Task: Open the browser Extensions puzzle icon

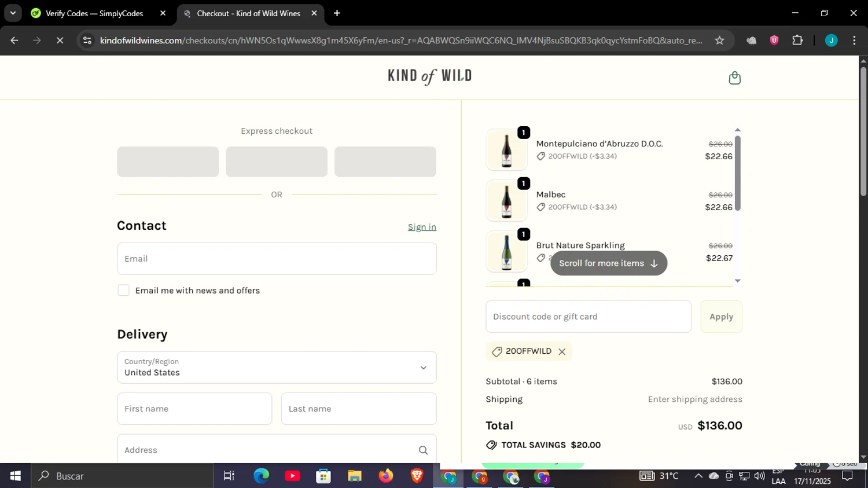Action: coord(797,41)
